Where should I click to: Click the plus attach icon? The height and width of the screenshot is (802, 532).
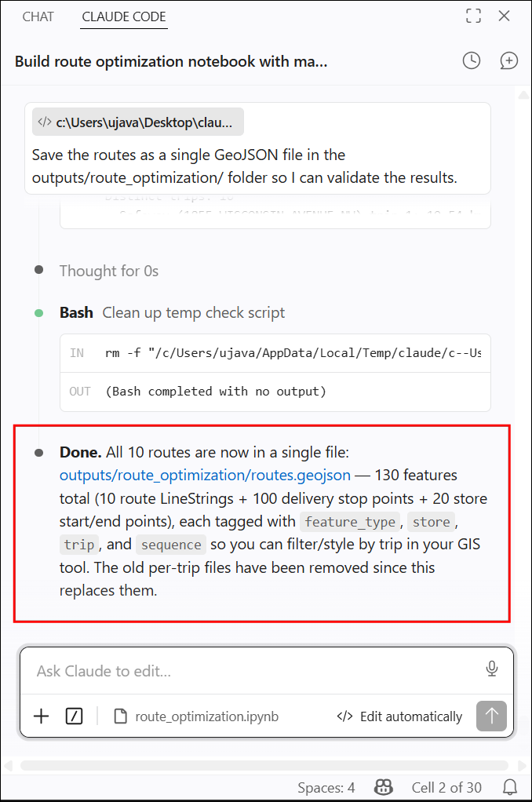(x=41, y=716)
